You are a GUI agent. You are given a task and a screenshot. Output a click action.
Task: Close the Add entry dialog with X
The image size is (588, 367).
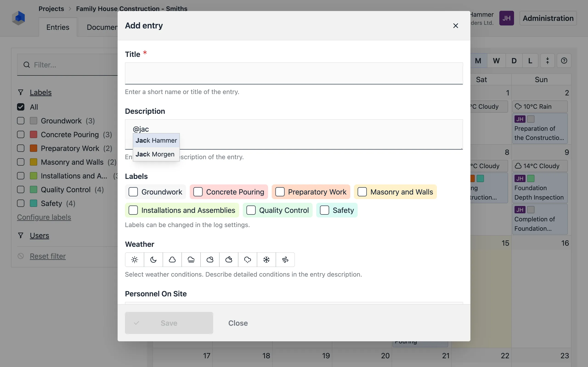click(455, 26)
